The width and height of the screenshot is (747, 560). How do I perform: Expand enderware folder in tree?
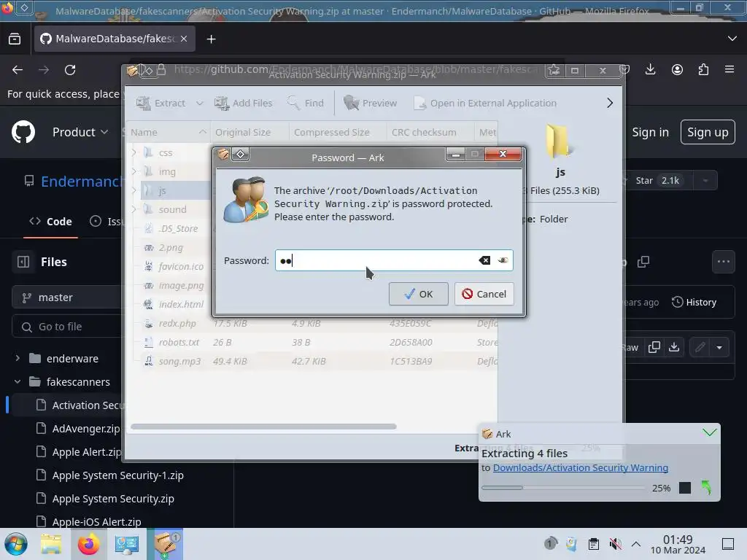click(18, 358)
